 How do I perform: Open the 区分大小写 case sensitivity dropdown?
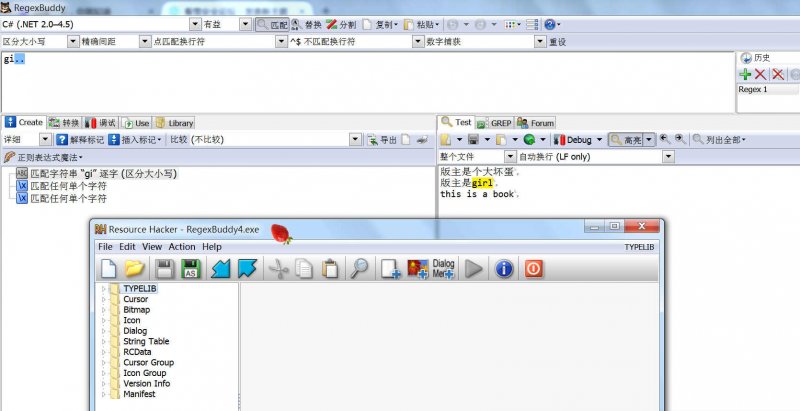73,41
